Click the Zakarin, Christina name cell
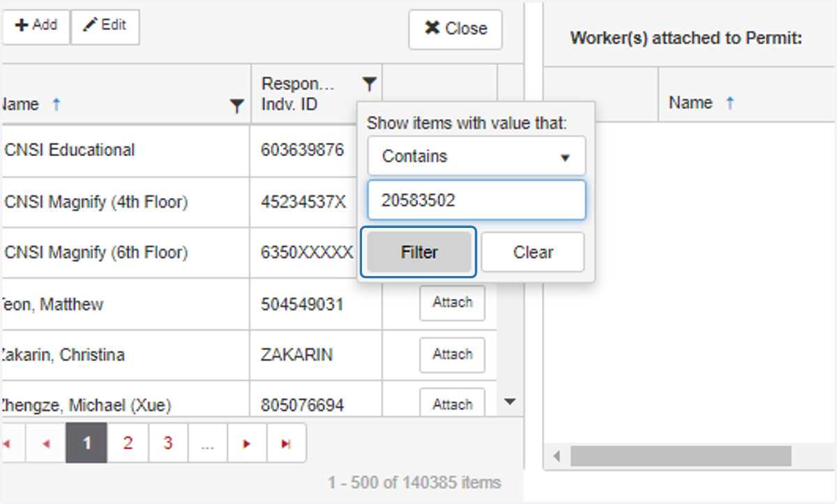This screenshot has width=837, height=504. pyautogui.click(x=126, y=355)
